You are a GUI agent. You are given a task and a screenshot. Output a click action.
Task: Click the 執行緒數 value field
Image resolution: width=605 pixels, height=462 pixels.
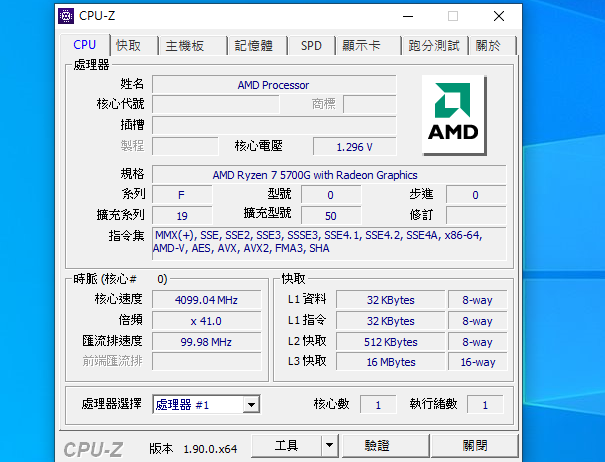[x=485, y=404]
